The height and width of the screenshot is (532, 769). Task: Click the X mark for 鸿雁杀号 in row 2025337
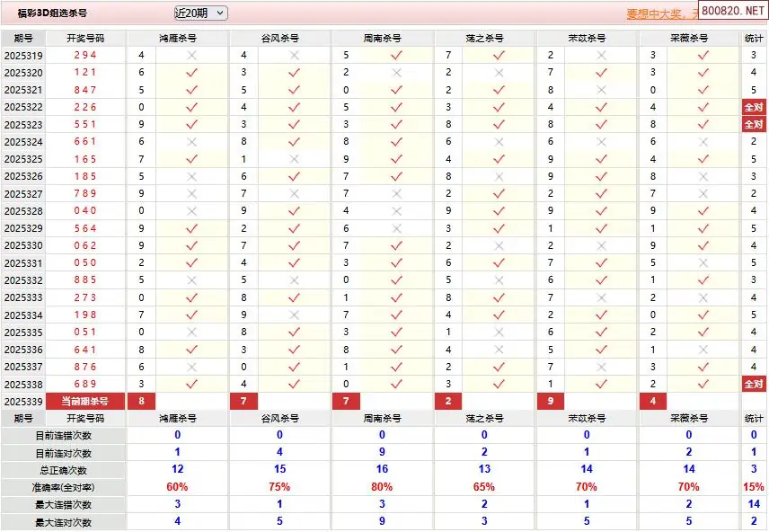point(190,367)
